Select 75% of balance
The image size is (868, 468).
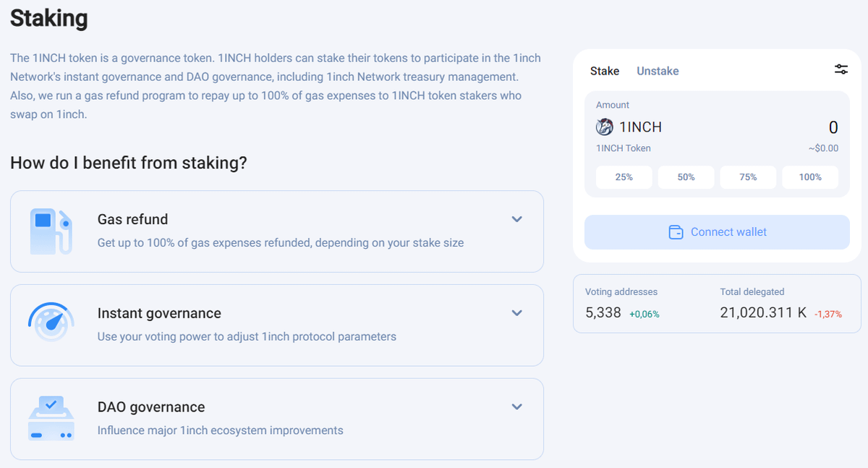748,177
